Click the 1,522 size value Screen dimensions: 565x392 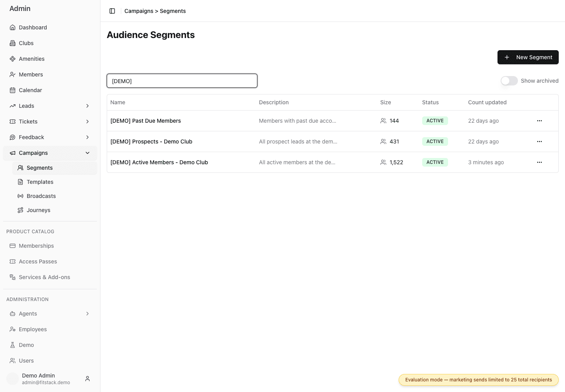pyautogui.click(x=396, y=162)
